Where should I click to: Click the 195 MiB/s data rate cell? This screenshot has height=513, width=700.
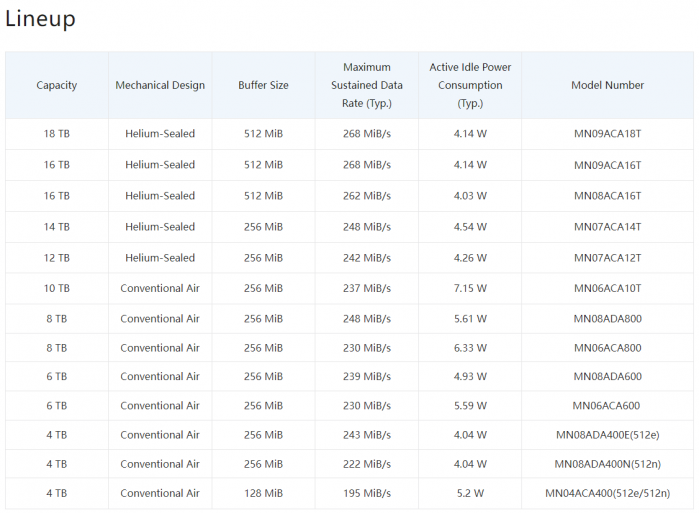(x=367, y=493)
